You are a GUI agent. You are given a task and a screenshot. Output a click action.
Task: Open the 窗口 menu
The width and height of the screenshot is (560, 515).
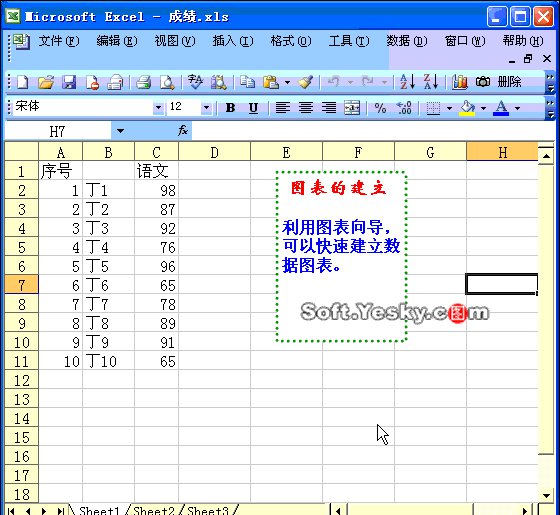click(x=465, y=41)
